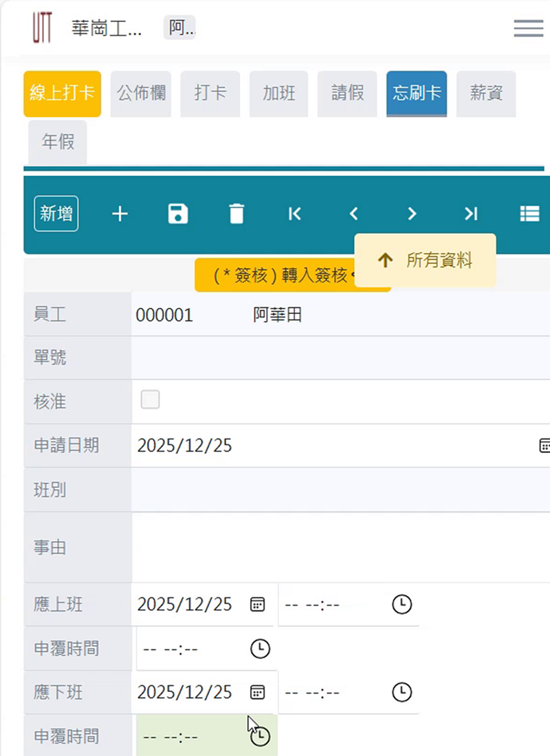This screenshot has height=756, width=550.
Task: Switch to 請假 tab
Action: [347, 93]
